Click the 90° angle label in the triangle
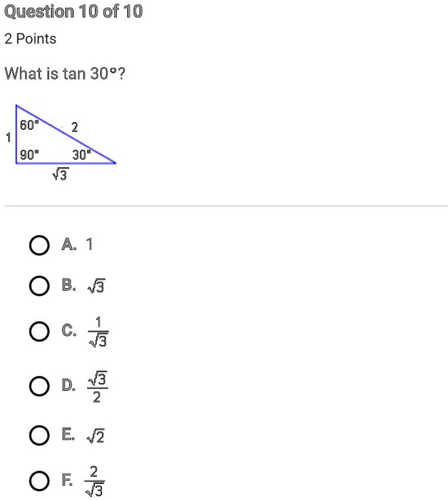The width and height of the screenshot is (448, 500). [29, 155]
